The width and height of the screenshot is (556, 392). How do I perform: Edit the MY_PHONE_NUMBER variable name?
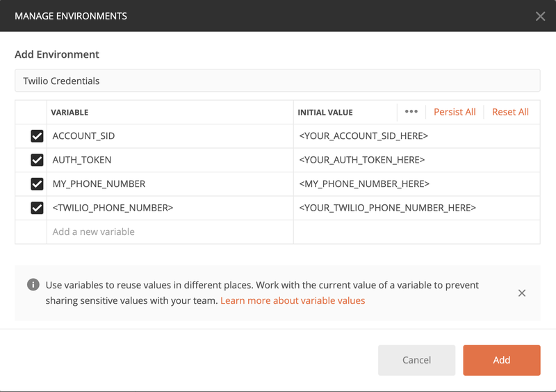[170, 184]
